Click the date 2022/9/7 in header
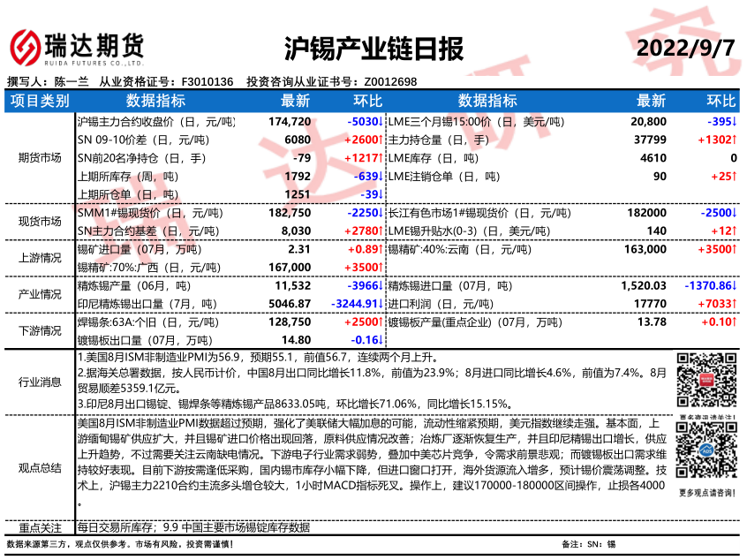The image size is (747, 560). pyautogui.click(x=684, y=47)
